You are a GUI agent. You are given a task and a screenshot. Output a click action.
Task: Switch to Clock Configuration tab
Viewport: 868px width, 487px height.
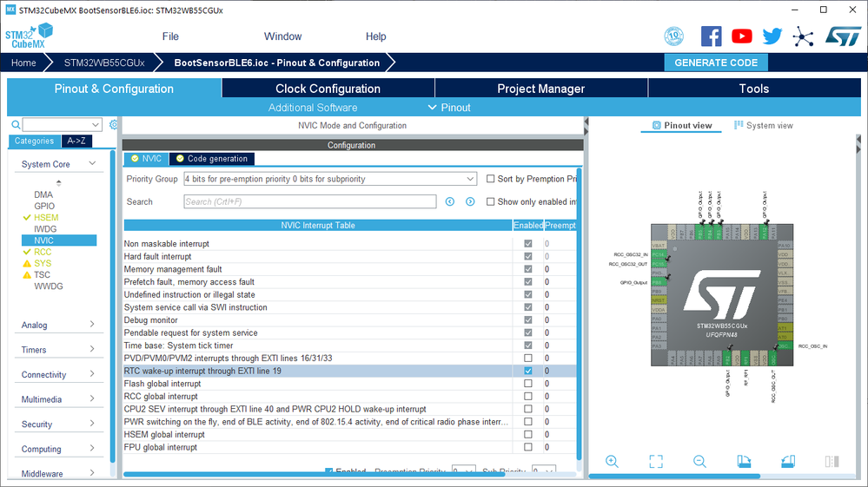coord(328,89)
